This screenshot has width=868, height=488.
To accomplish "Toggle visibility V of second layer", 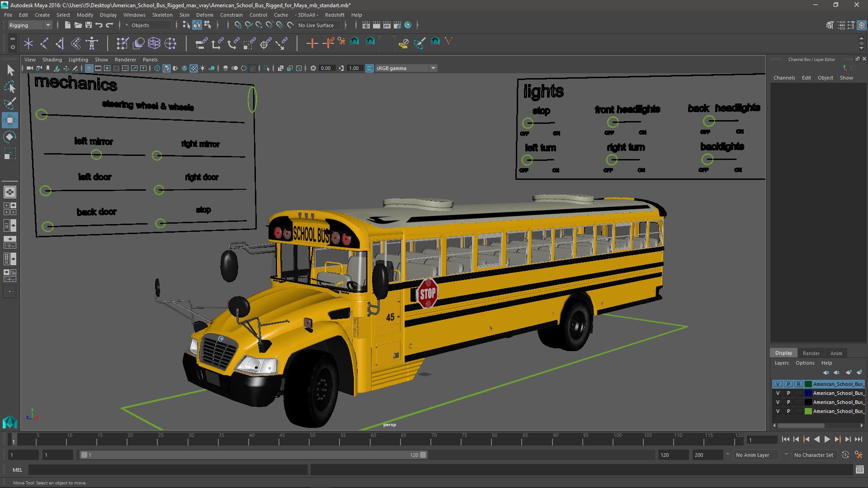I will [778, 393].
